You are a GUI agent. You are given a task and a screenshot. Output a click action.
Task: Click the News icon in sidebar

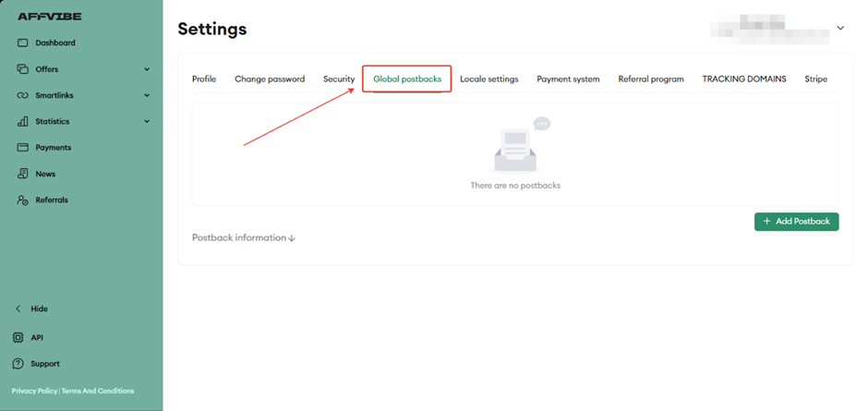(23, 174)
